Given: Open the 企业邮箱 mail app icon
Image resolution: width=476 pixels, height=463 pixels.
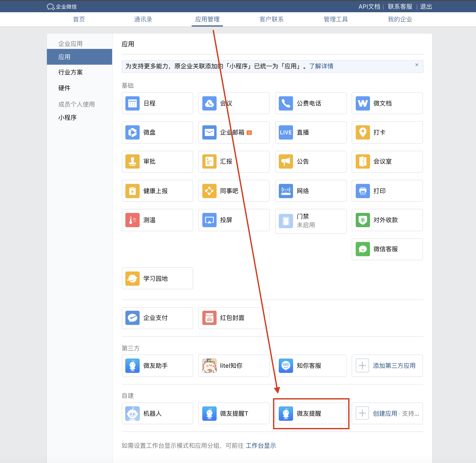Looking at the screenshot, I should (x=209, y=132).
